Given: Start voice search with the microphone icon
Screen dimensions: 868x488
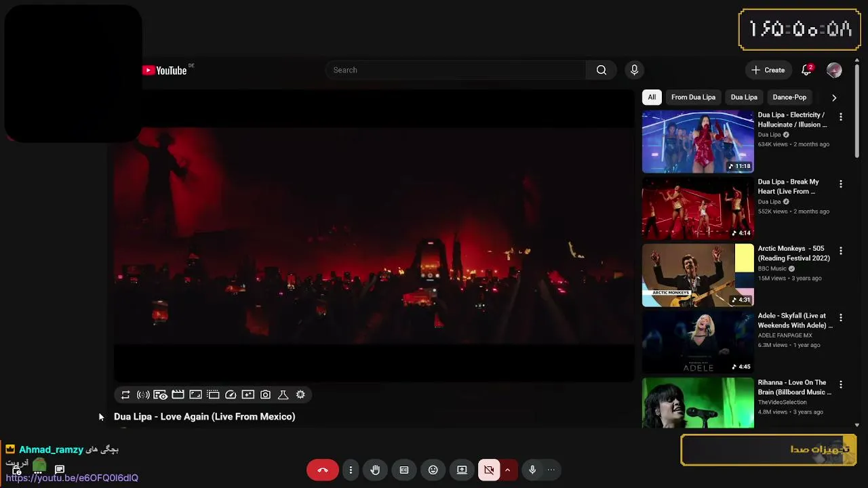Looking at the screenshot, I should click(x=635, y=70).
